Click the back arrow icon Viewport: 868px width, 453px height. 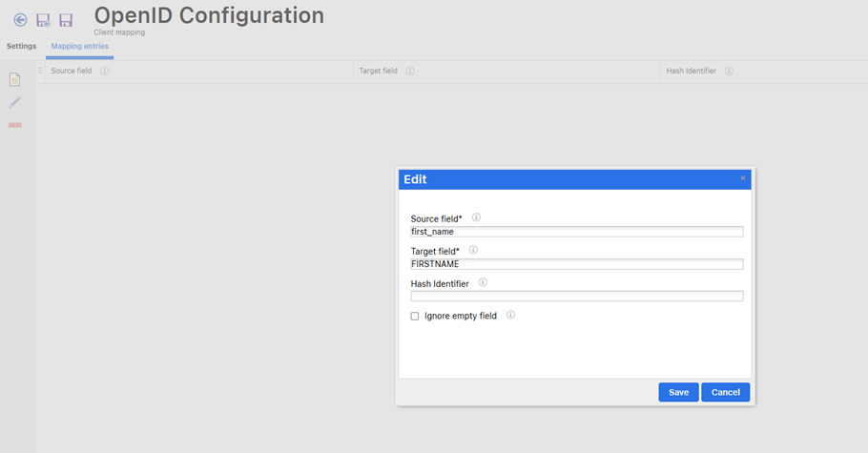pyautogui.click(x=20, y=19)
